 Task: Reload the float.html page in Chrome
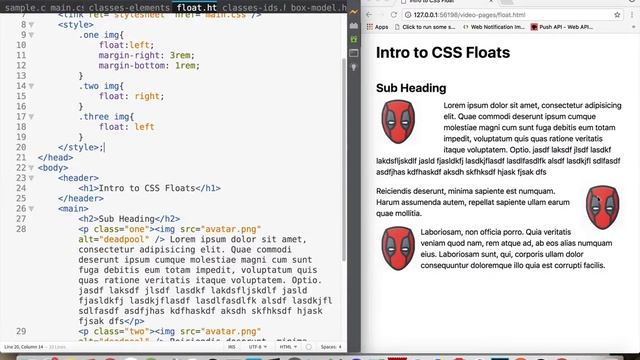point(393,15)
